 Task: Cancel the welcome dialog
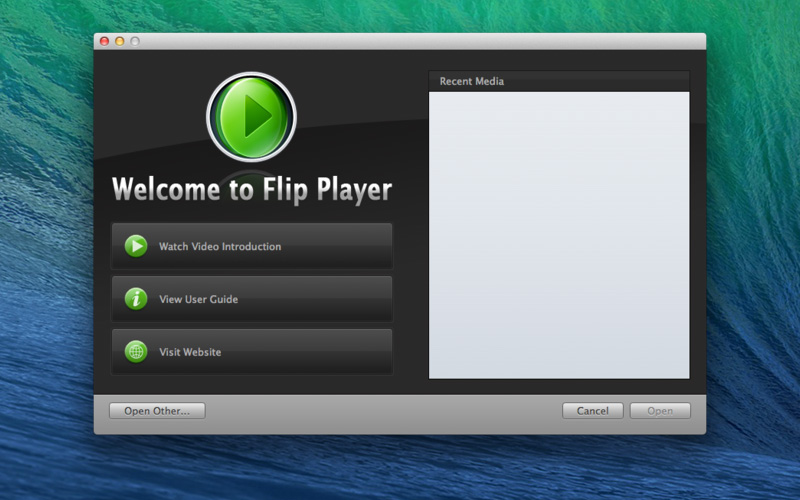coord(593,411)
